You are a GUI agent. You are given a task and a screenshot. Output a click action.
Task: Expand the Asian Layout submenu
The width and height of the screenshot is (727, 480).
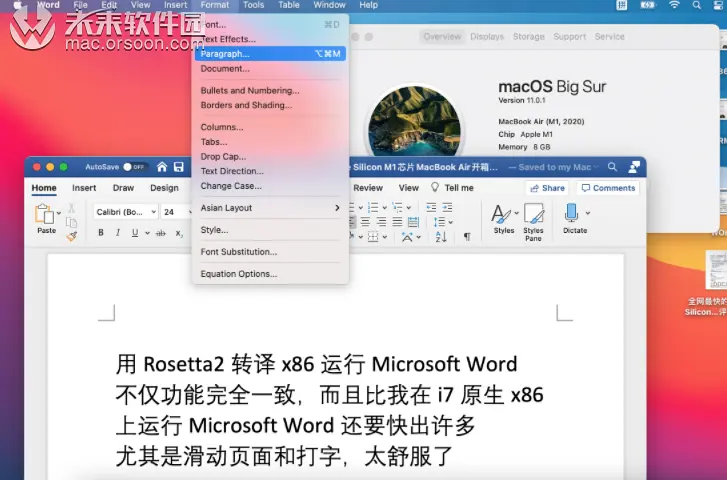click(x=270, y=208)
